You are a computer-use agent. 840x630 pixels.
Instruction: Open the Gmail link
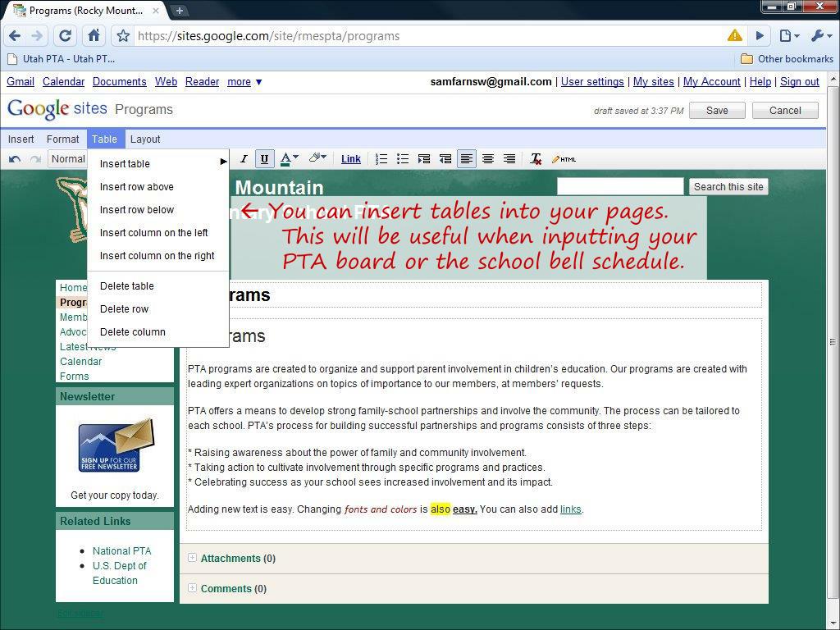click(x=21, y=81)
